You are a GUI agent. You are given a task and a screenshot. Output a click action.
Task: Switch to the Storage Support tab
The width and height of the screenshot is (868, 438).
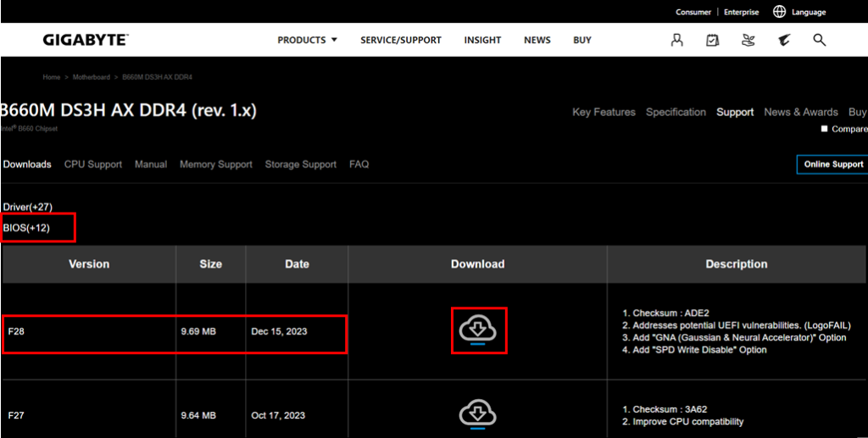click(301, 164)
